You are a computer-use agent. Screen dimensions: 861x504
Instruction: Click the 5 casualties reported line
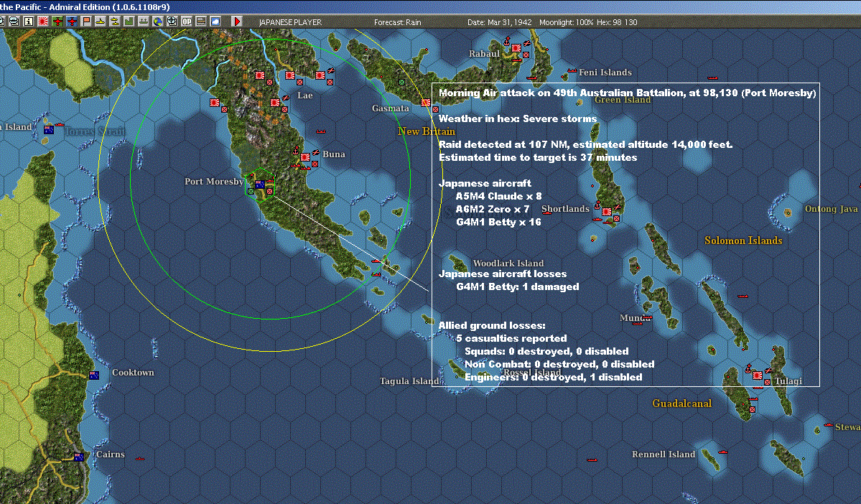[512, 338]
